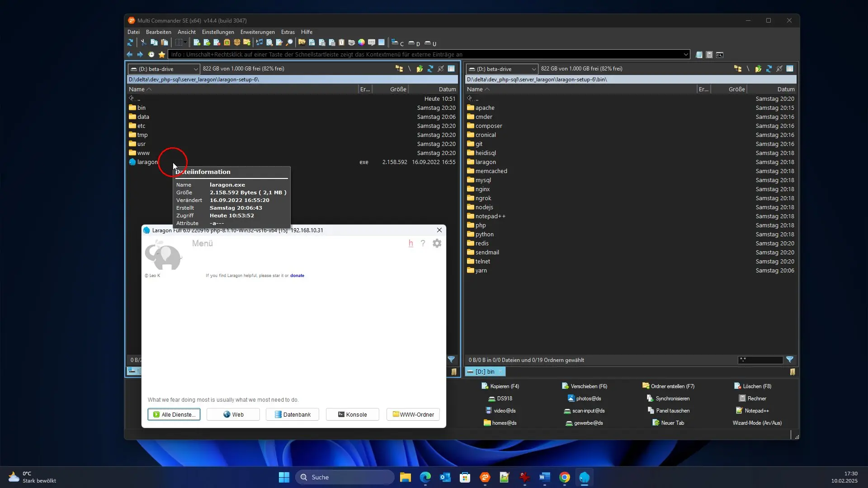
Task: Click the scissors cut icon
Action: tap(143, 42)
